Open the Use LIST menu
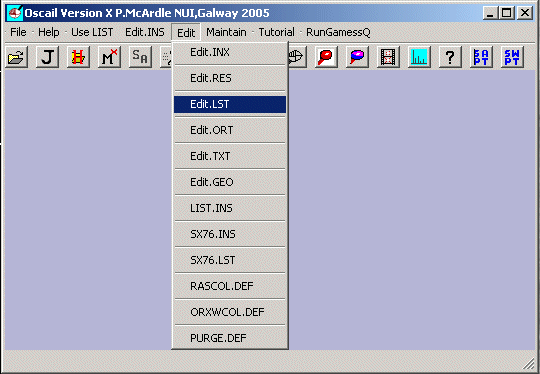 (x=92, y=32)
